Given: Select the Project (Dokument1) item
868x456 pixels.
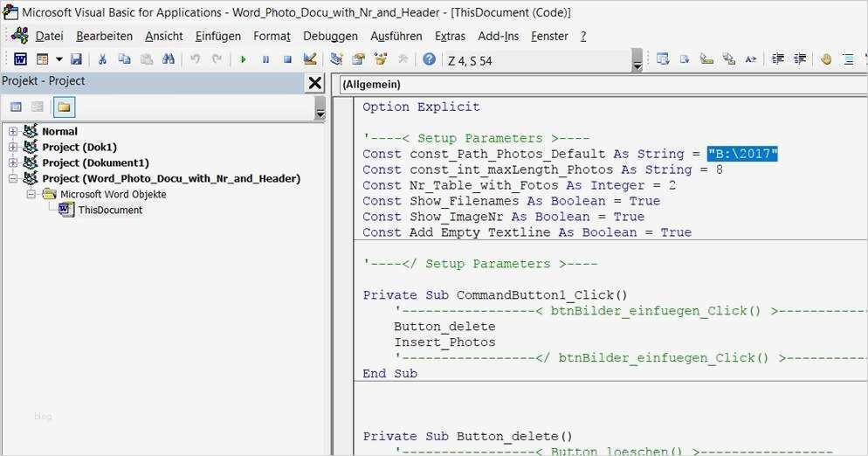Looking at the screenshot, I should coord(96,162).
